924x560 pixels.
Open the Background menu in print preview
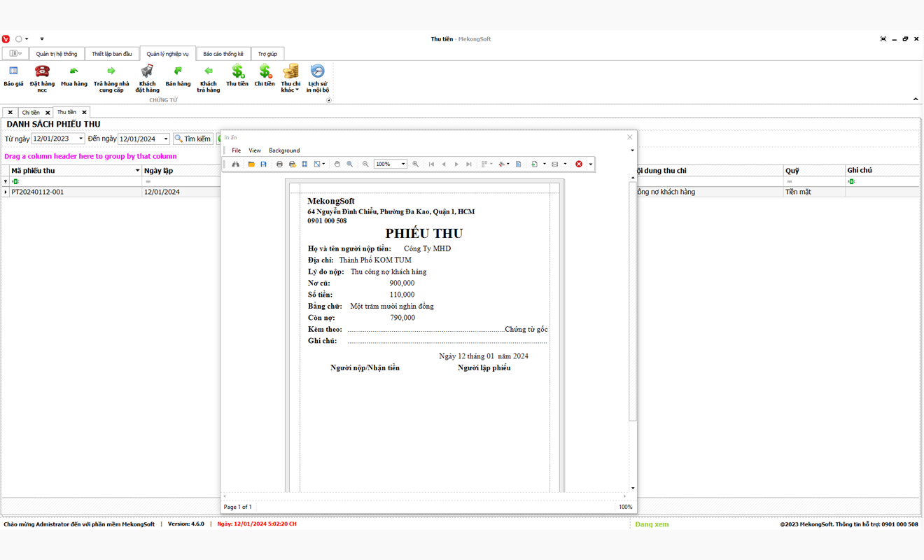(x=284, y=150)
